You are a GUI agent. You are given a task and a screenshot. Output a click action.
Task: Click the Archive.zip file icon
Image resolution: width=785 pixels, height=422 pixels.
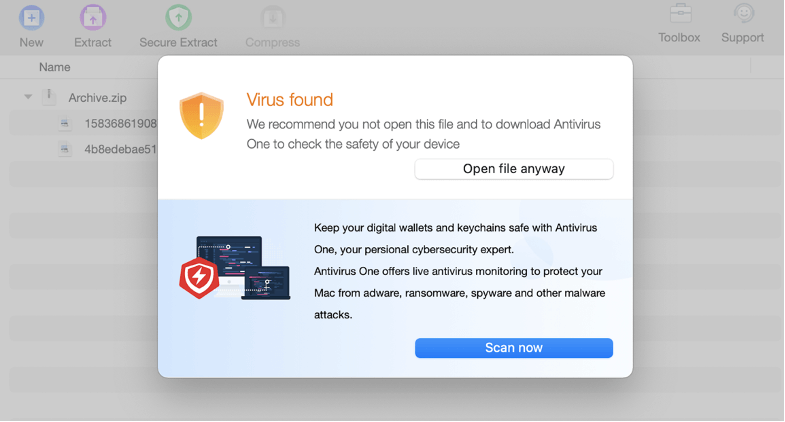[48, 97]
